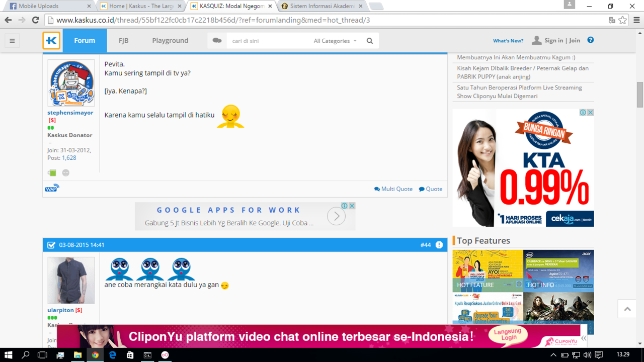Screen dimensions: 644x362
Task: Click the taskbar clock showing 13.29
Action: coord(623,355)
